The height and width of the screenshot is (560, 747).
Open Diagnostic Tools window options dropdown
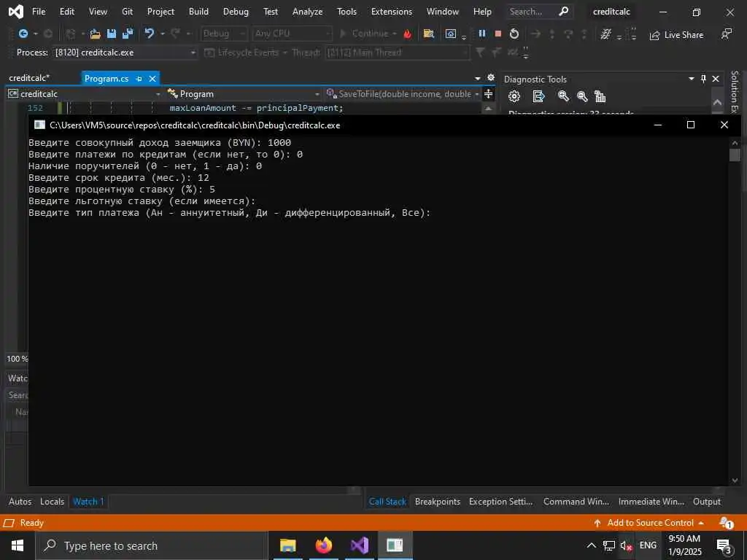[x=692, y=79]
